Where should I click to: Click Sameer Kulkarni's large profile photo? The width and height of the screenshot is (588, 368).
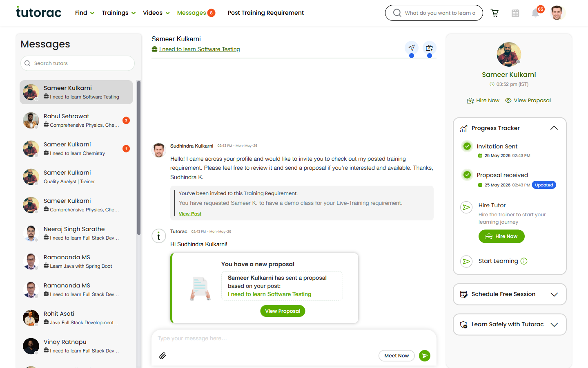(509, 54)
